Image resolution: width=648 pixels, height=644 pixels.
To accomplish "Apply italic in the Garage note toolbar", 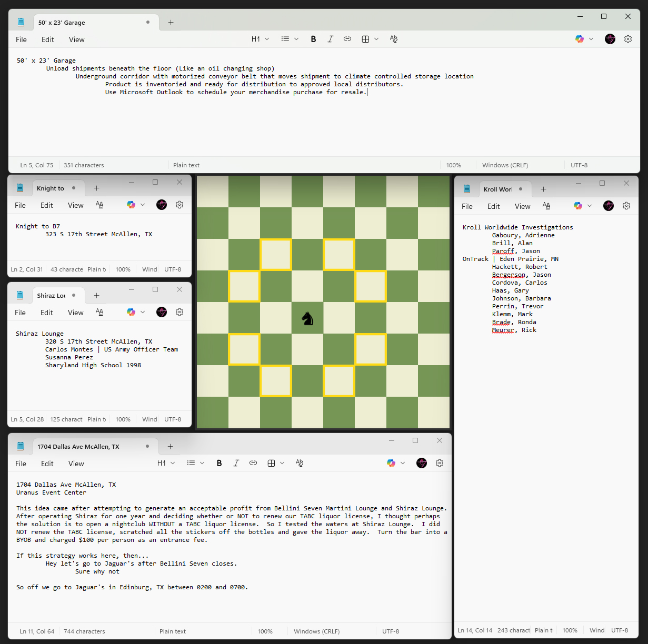I will pyautogui.click(x=330, y=39).
